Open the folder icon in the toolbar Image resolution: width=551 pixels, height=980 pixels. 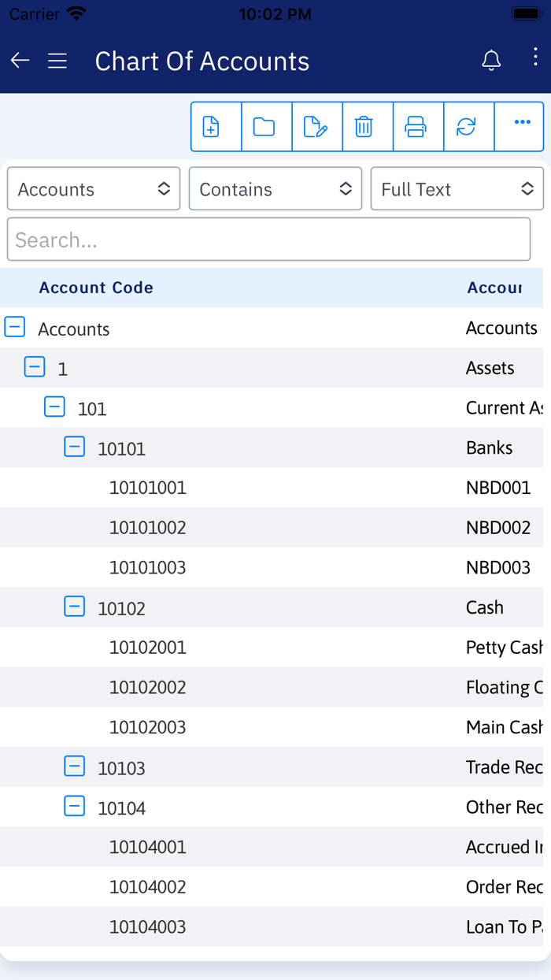tap(266, 126)
